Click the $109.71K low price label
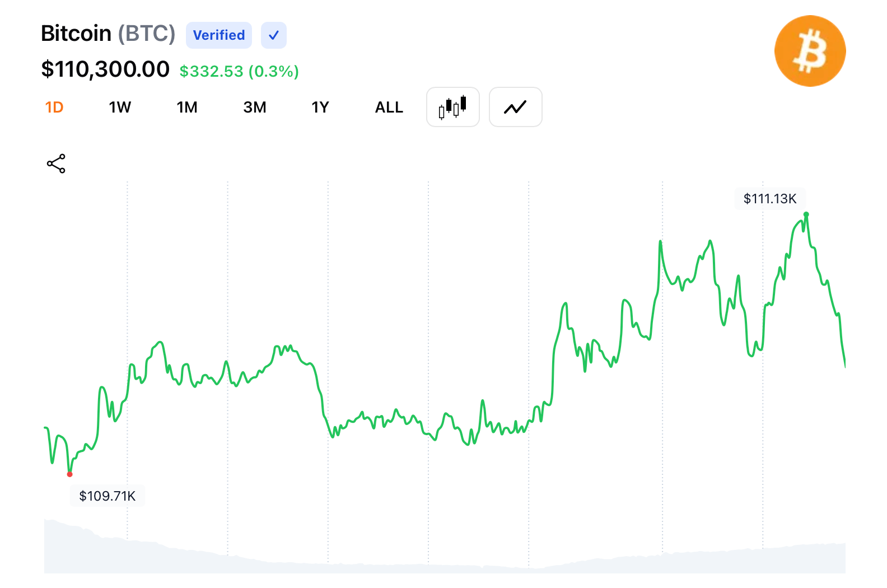887x588 pixels. (x=108, y=496)
